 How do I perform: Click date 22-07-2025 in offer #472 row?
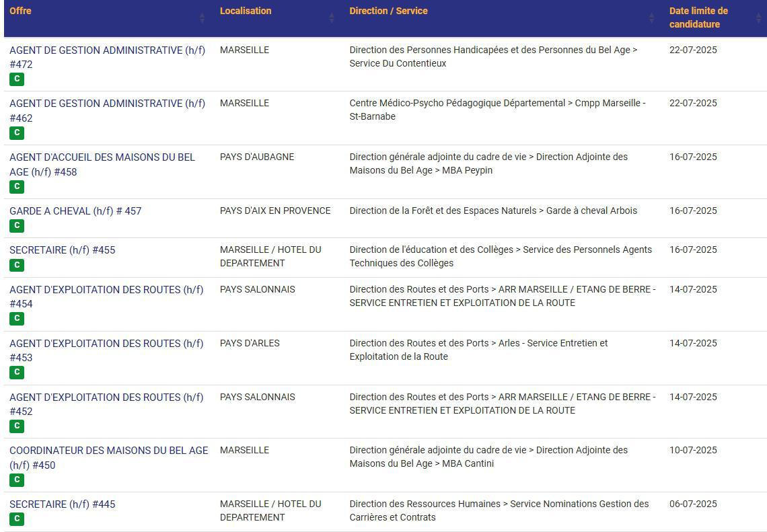tap(693, 50)
